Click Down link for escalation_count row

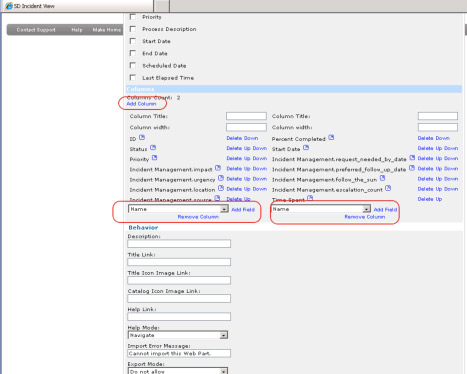tap(451, 189)
